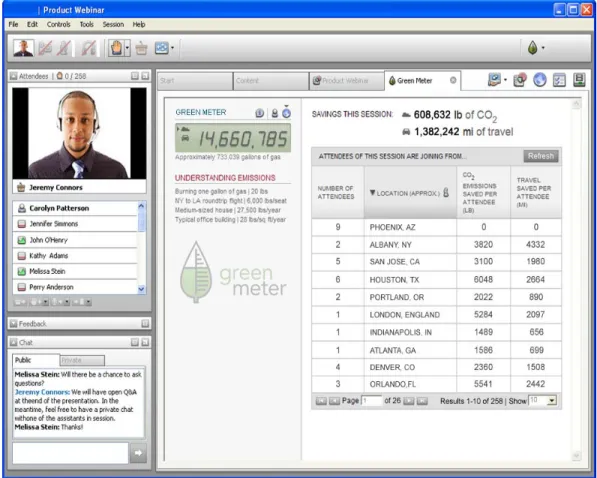Screen dimensions: 597x478
Task: Switch to the Private chat tab
Action: pyautogui.click(x=82, y=360)
